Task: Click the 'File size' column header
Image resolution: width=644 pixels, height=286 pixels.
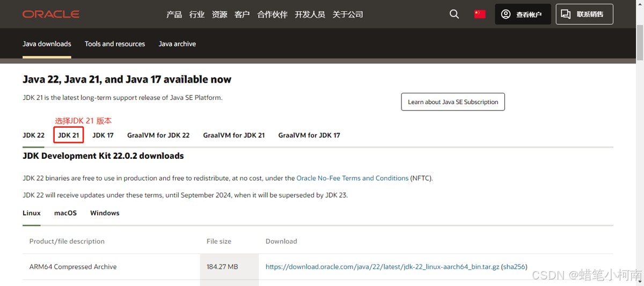Action: (219, 241)
